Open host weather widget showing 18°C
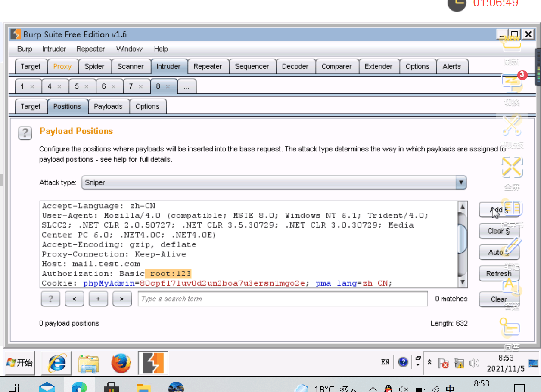Image resolution: width=541 pixels, height=392 pixels. [x=326, y=389]
